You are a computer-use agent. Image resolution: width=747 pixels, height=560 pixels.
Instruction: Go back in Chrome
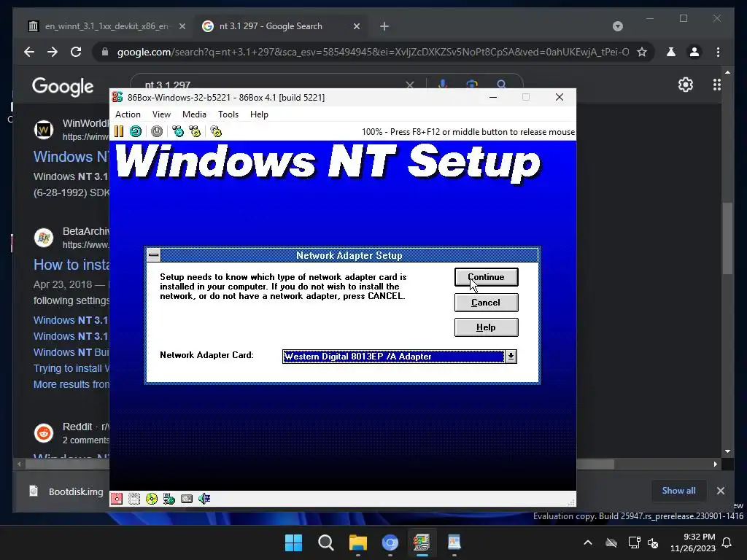29,52
